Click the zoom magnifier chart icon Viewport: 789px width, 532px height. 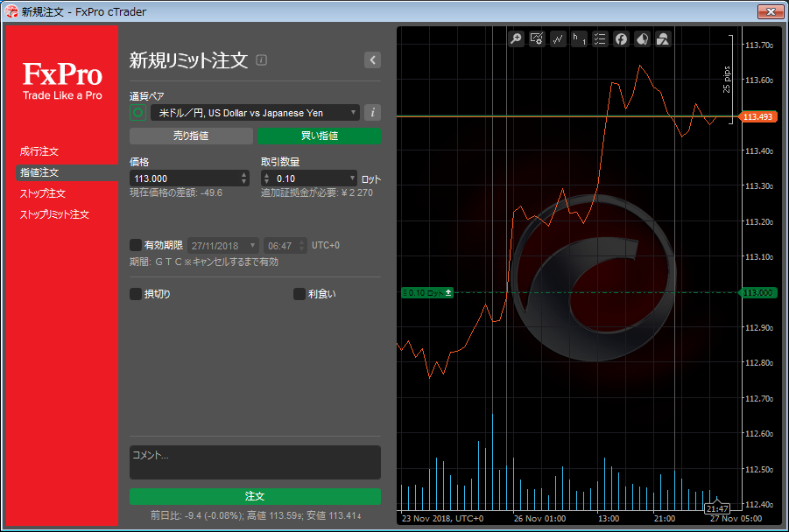516,38
